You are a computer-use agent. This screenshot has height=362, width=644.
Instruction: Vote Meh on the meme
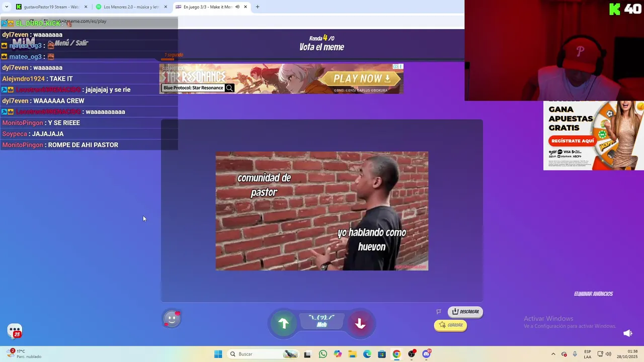coord(322,321)
